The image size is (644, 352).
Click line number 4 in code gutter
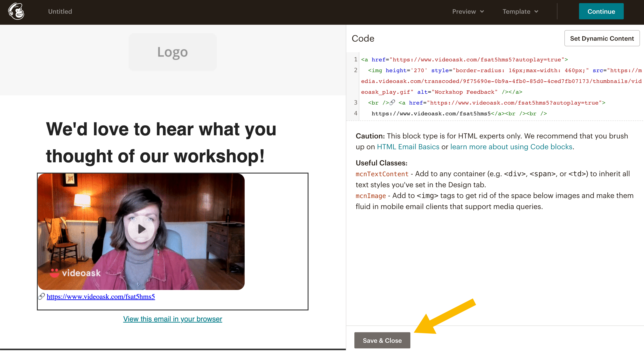(x=356, y=114)
